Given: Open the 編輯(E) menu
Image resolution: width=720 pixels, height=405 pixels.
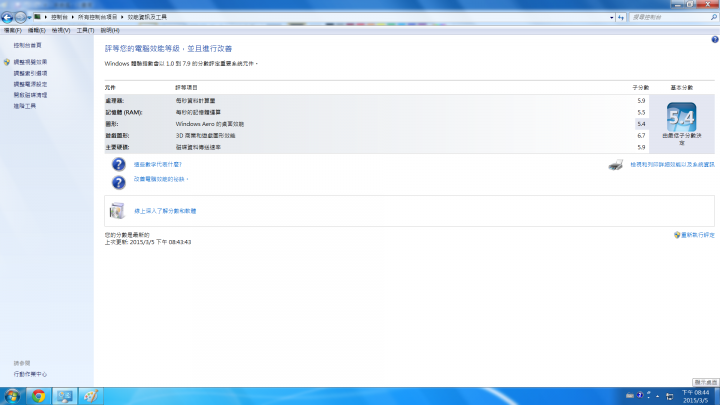Looking at the screenshot, I should (x=36, y=30).
